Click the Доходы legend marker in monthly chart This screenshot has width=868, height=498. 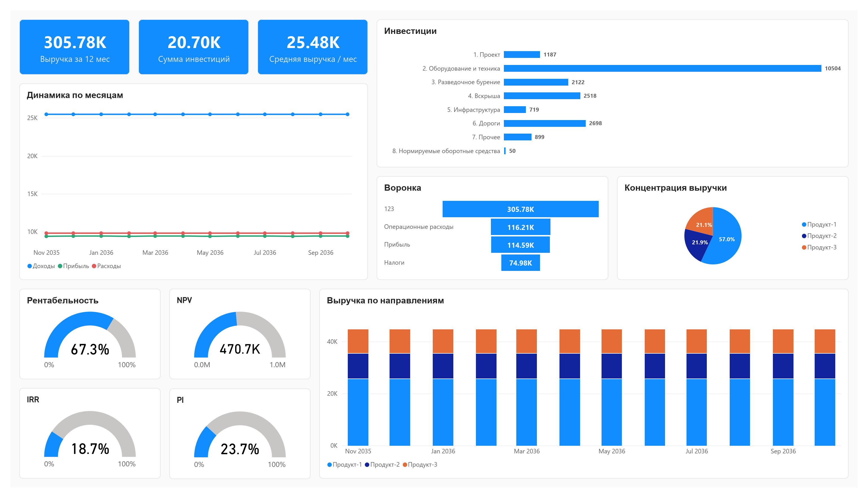coord(30,266)
